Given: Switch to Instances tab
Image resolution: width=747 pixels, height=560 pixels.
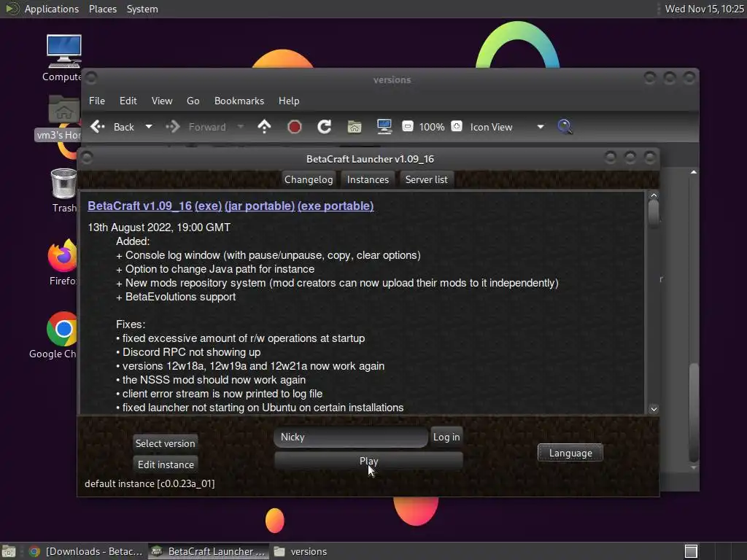Looking at the screenshot, I should point(368,179).
